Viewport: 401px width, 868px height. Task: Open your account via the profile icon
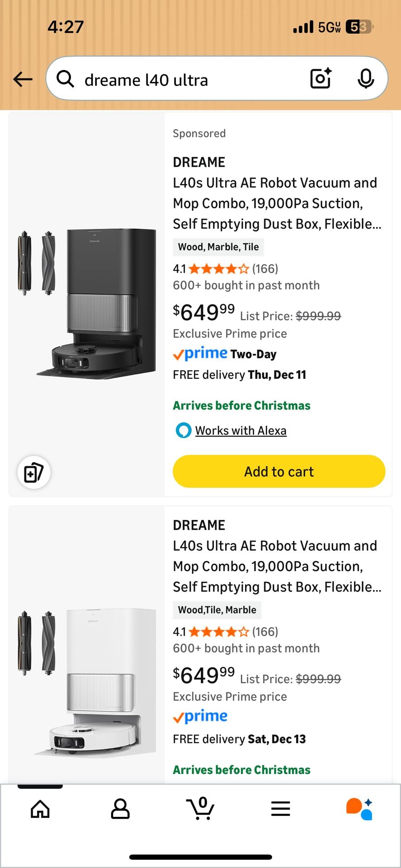click(120, 809)
